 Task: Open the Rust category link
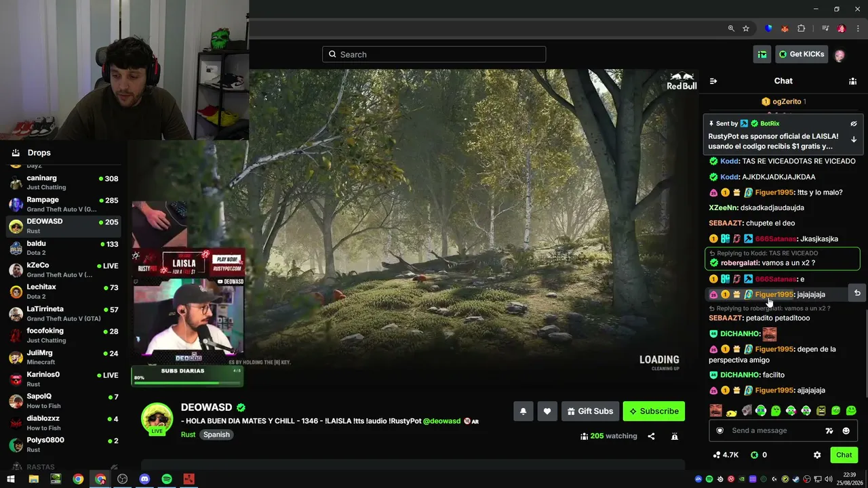(189, 434)
